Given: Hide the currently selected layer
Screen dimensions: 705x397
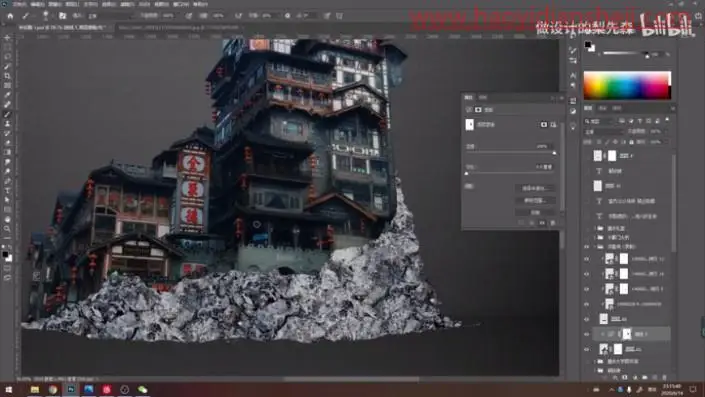Looking at the screenshot, I should coord(586,334).
